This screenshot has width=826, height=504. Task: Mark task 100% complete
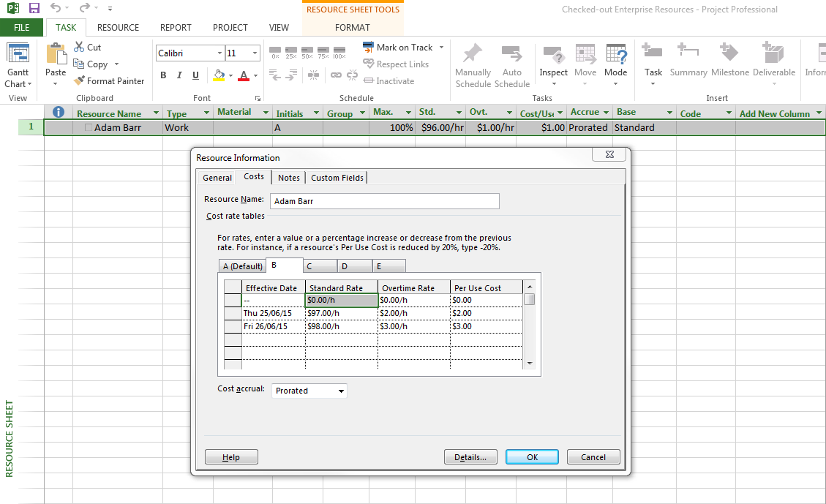[x=339, y=53]
